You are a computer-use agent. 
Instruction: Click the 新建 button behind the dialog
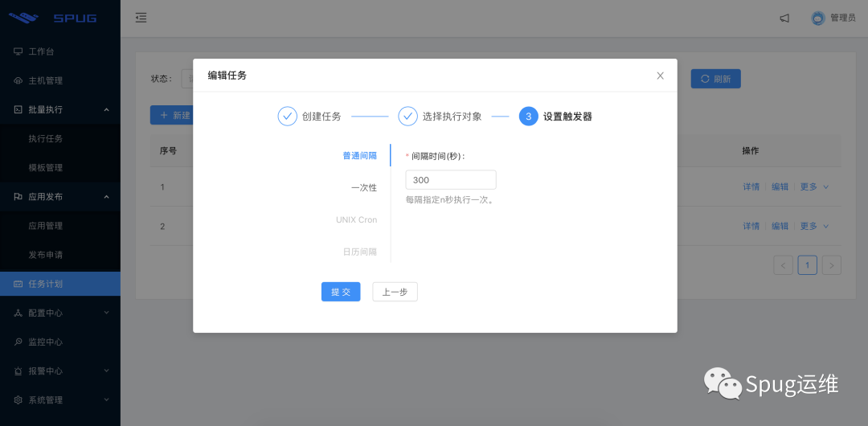pos(172,115)
